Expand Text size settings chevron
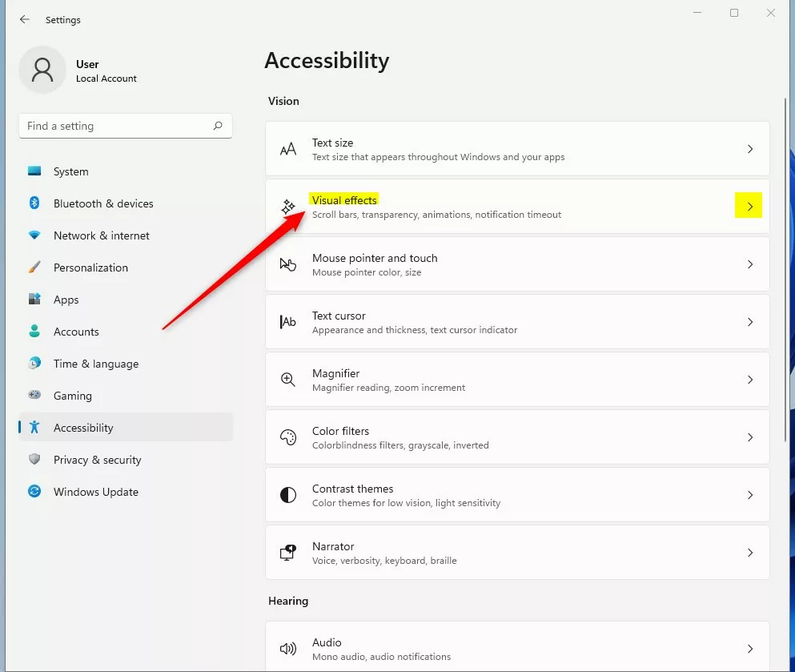The width and height of the screenshot is (795, 672). [x=750, y=149]
